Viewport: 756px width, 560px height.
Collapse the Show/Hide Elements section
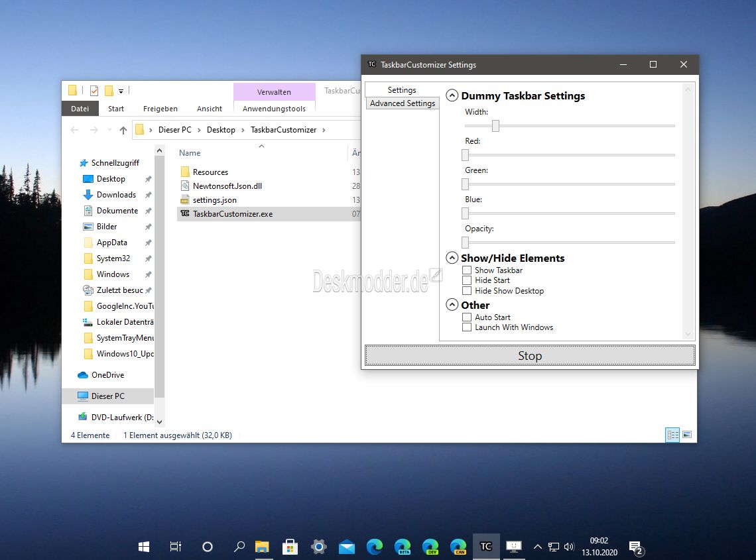click(x=452, y=258)
